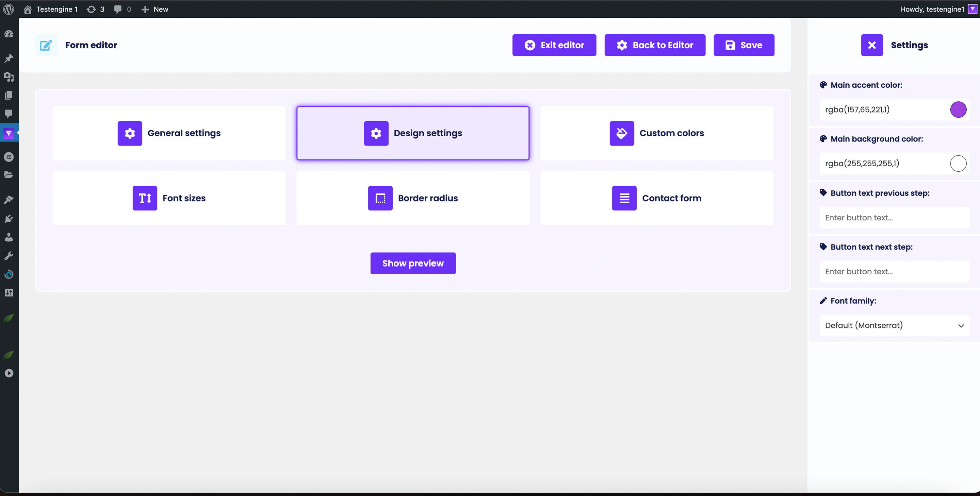Open the Border radius card

(x=413, y=199)
